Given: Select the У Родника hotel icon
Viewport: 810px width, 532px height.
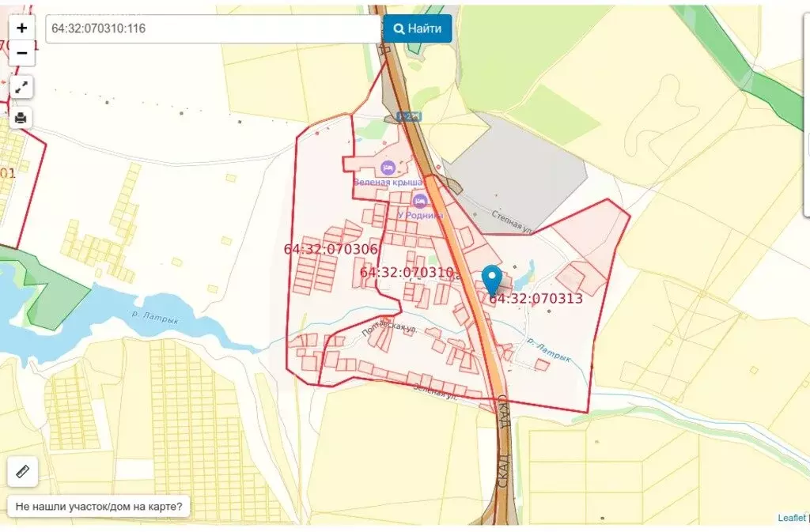Looking at the screenshot, I should 420,199.
